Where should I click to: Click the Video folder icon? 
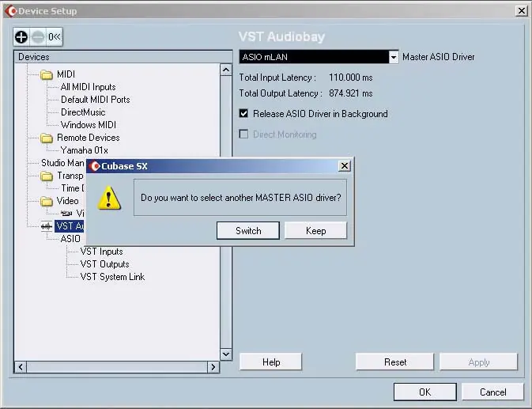[47, 201]
